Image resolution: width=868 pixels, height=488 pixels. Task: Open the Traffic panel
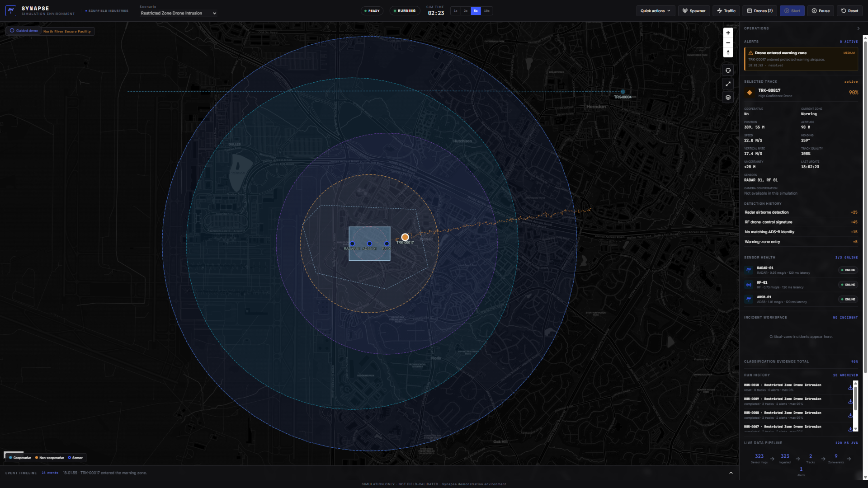tap(726, 11)
